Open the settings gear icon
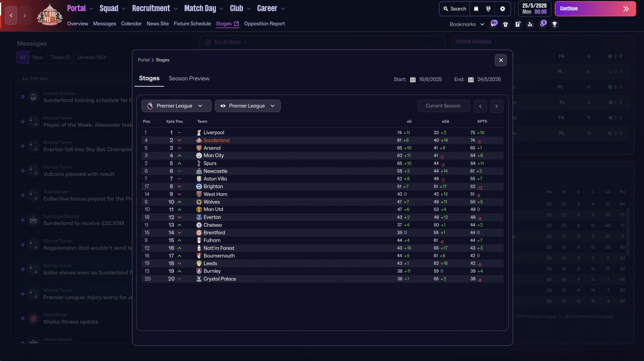Image resolution: width=644 pixels, height=361 pixels. point(502,9)
